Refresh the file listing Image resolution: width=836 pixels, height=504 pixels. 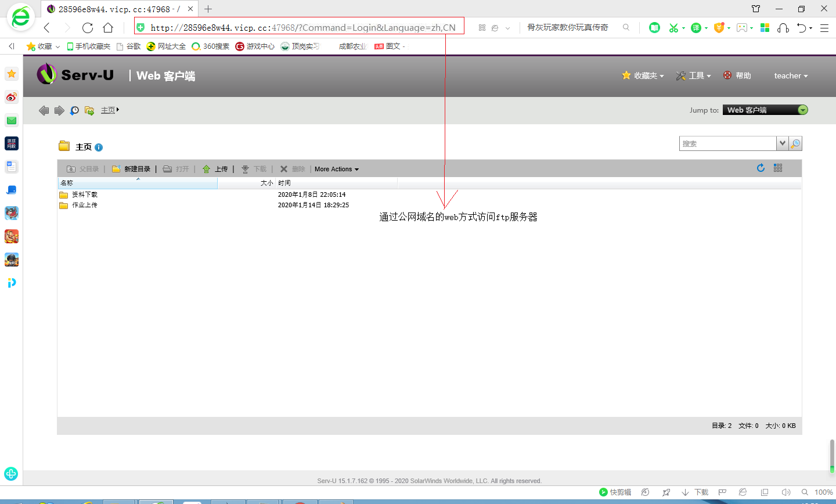coord(761,168)
